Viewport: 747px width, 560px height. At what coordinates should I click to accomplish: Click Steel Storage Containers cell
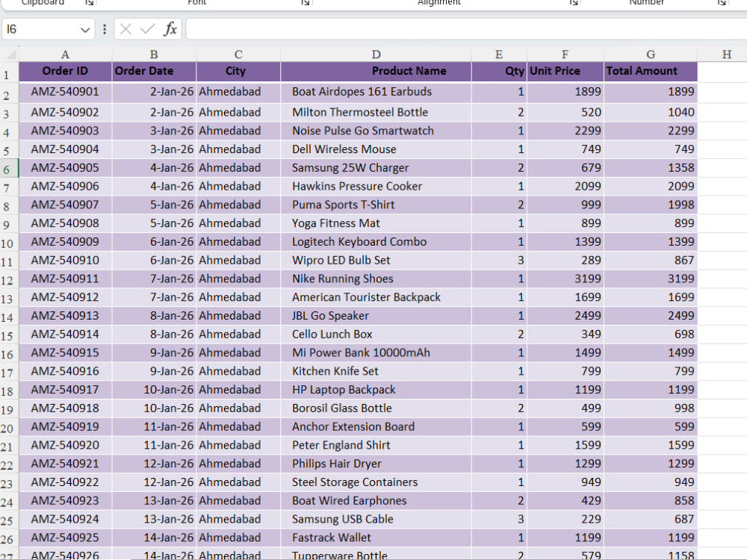click(x=376, y=482)
